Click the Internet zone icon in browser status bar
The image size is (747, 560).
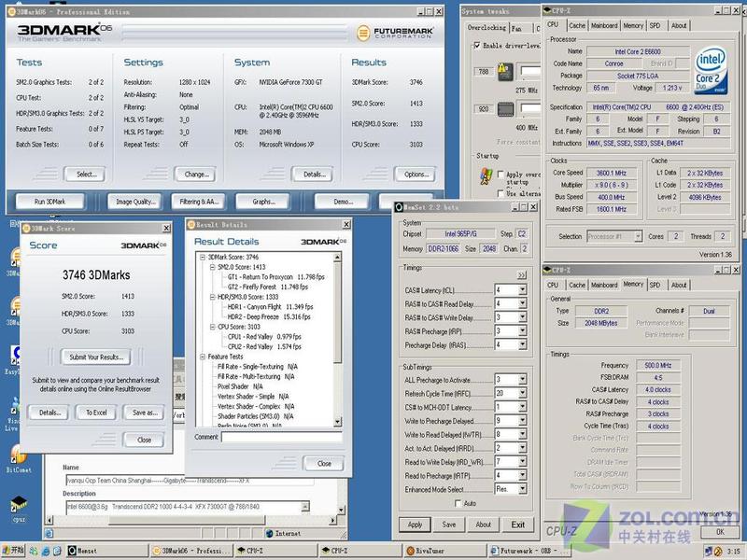pos(269,533)
